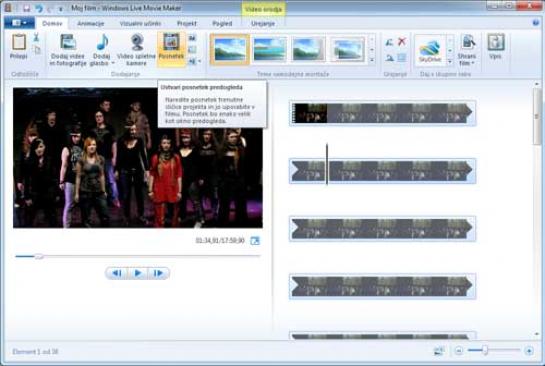Click the Play button under preview

coord(138,273)
